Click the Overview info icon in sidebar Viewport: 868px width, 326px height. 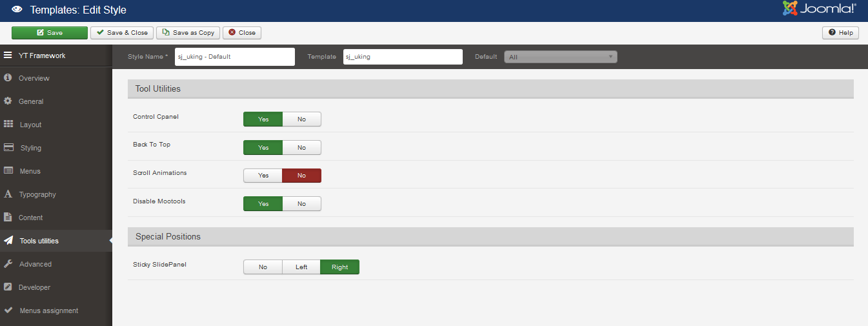coord(8,78)
